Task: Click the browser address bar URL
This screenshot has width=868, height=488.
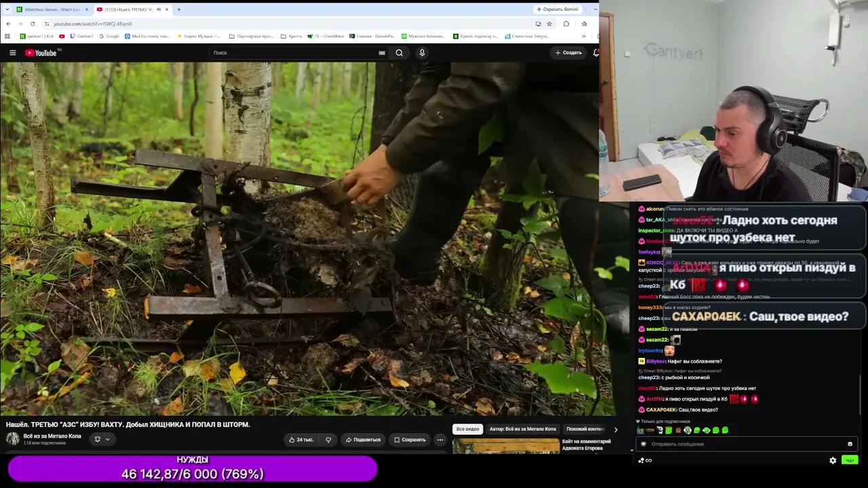Action: coord(92,24)
